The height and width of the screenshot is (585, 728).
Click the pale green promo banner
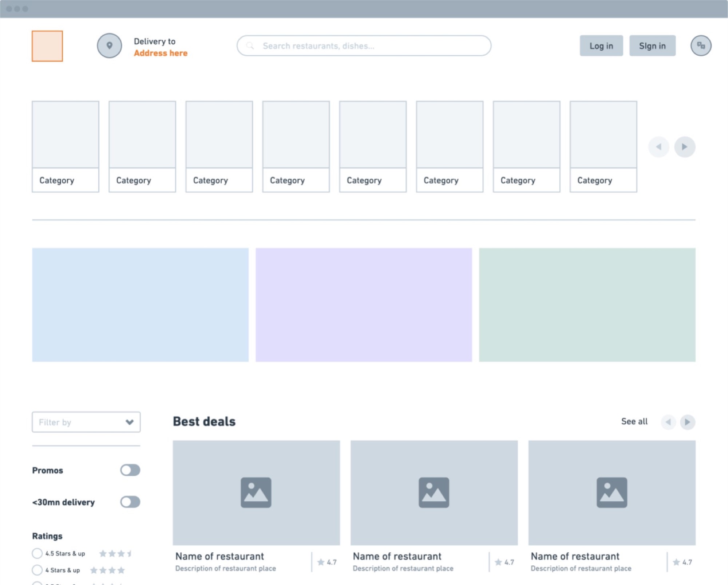point(587,305)
